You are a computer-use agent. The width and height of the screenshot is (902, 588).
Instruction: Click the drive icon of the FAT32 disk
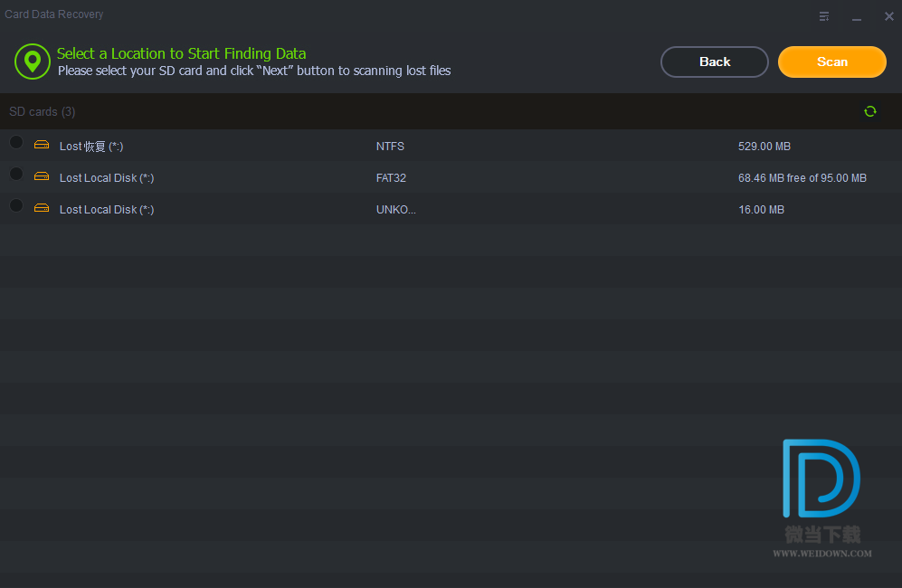click(42, 176)
